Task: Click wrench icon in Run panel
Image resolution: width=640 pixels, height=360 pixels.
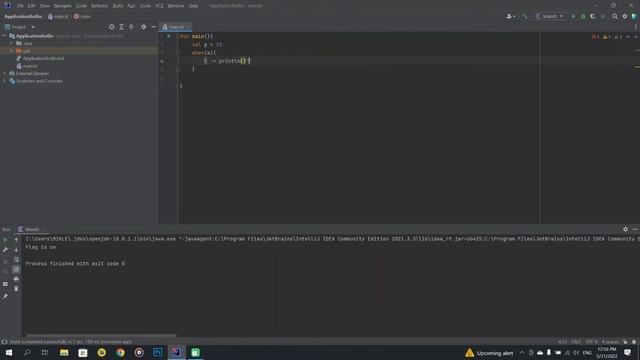Action: 5,249
